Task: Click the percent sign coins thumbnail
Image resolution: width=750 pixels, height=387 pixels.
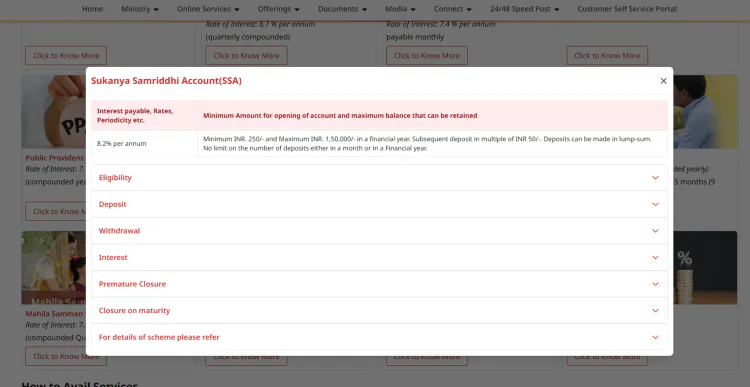Action: [x=705, y=268]
